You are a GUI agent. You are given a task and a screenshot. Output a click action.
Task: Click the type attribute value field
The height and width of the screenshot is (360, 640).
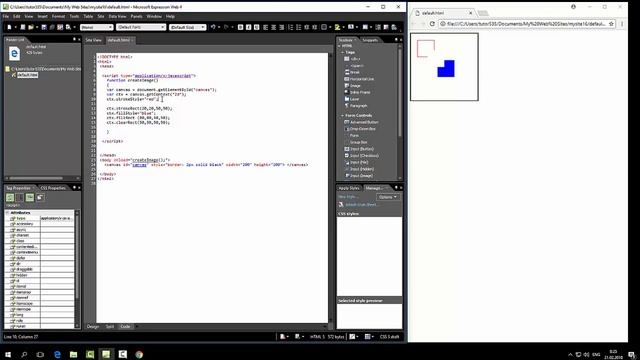(x=57, y=218)
